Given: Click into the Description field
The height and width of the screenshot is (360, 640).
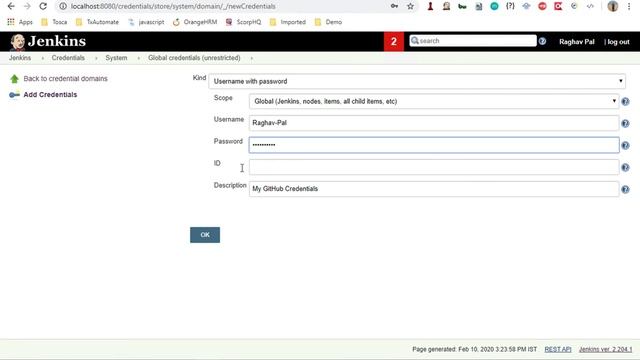Looking at the screenshot, I should tap(434, 189).
